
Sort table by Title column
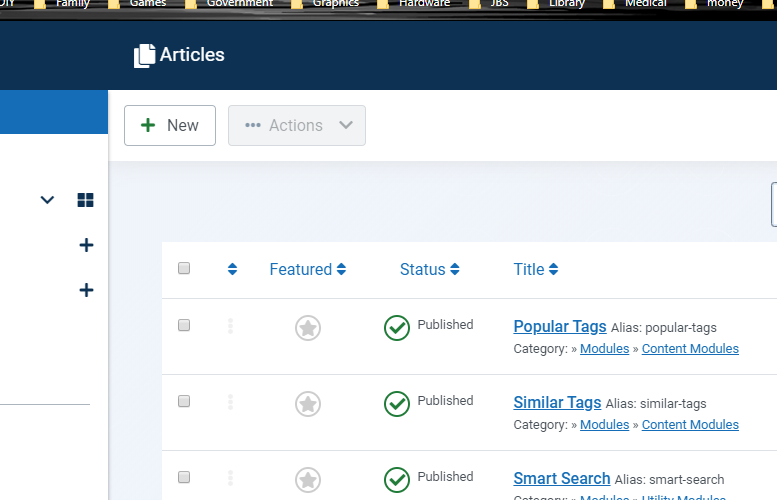click(536, 269)
